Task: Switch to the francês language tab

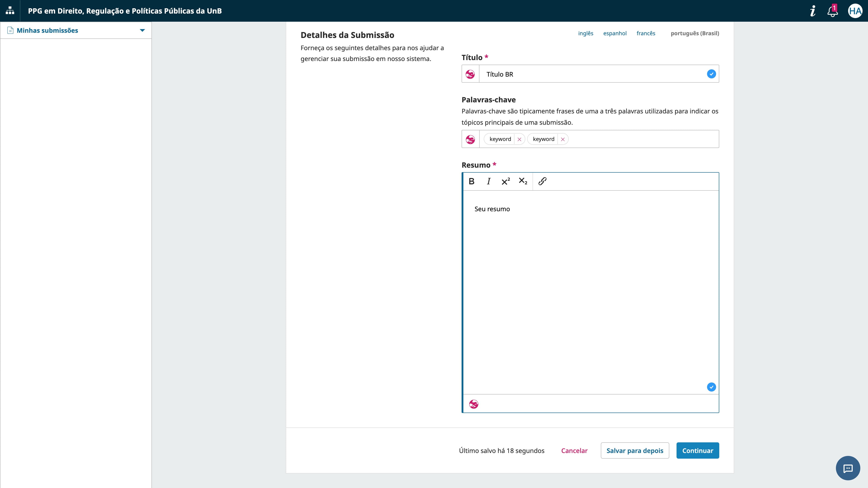Action: click(646, 33)
